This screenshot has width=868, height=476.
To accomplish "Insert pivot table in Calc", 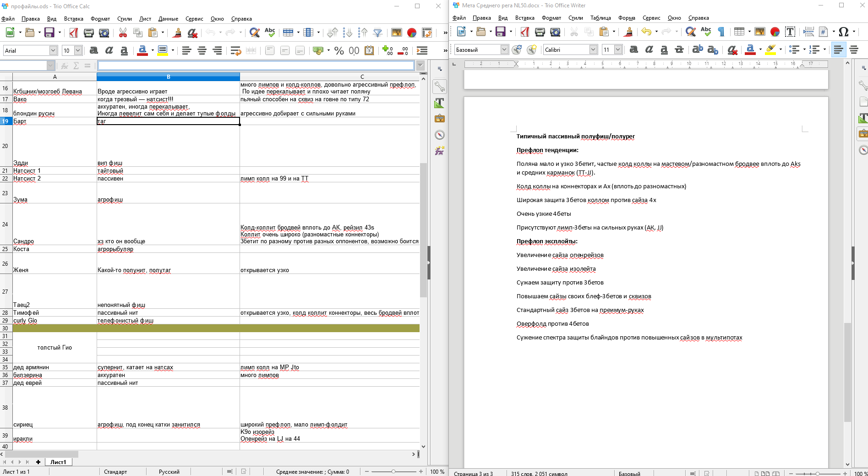I will 427,33.
